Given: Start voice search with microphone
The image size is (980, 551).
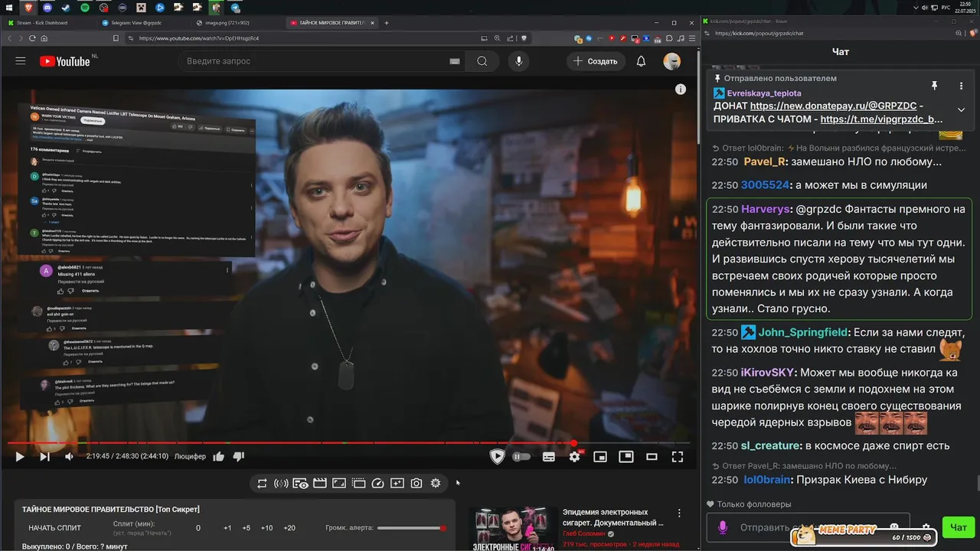Looking at the screenshot, I should [x=519, y=61].
